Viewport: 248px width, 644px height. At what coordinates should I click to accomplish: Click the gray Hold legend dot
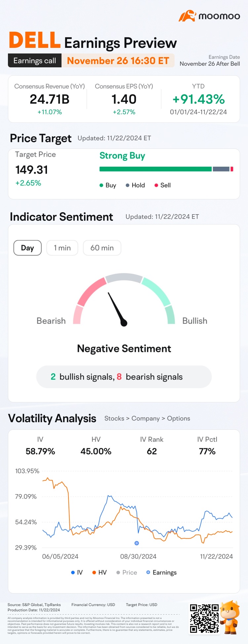(x=127, y=186)
